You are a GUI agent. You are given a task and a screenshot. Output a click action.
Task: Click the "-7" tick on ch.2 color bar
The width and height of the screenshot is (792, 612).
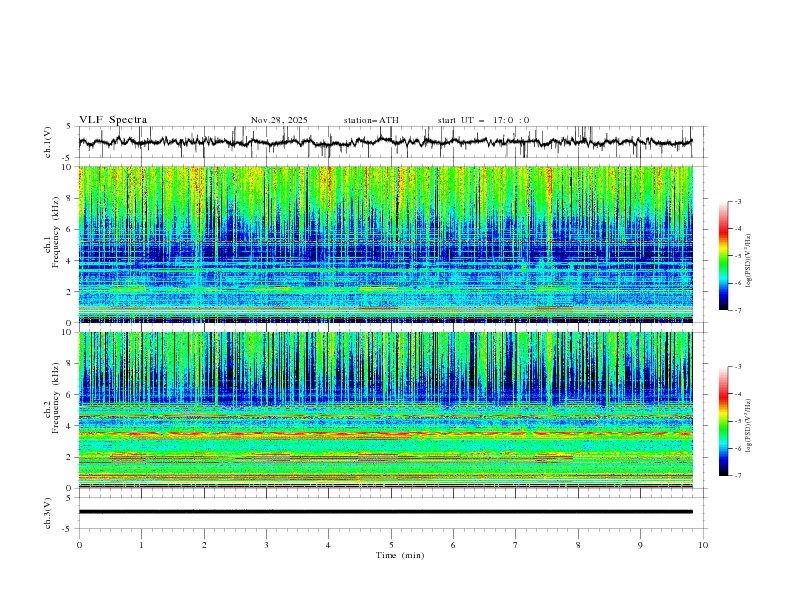click(x=738, y=476)
